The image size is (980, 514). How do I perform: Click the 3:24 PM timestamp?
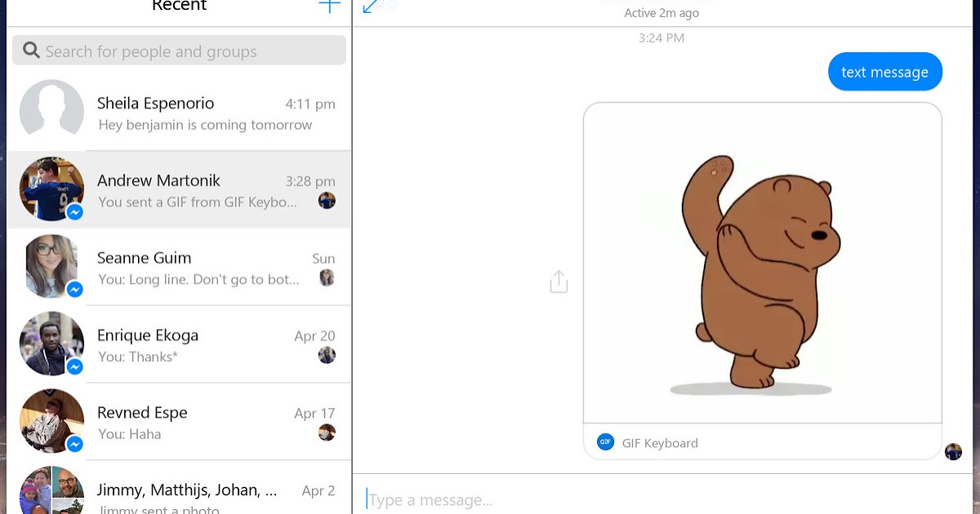(x=661, y=38)
